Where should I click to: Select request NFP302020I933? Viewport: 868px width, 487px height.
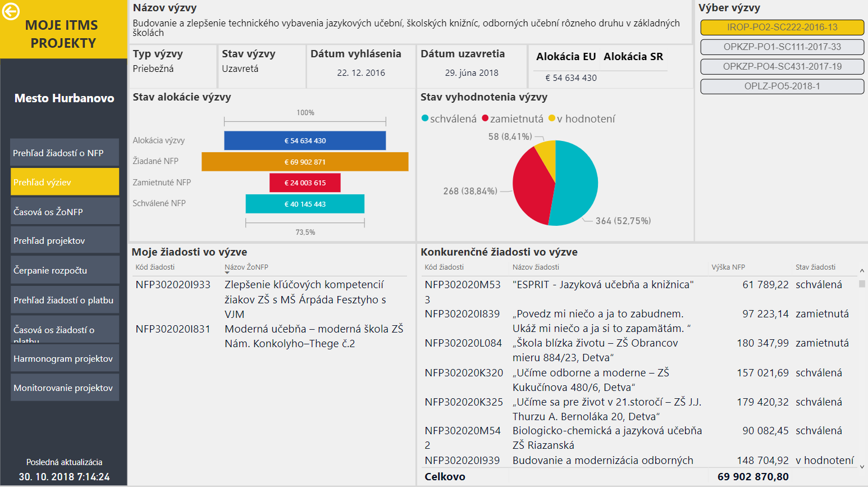173,284
